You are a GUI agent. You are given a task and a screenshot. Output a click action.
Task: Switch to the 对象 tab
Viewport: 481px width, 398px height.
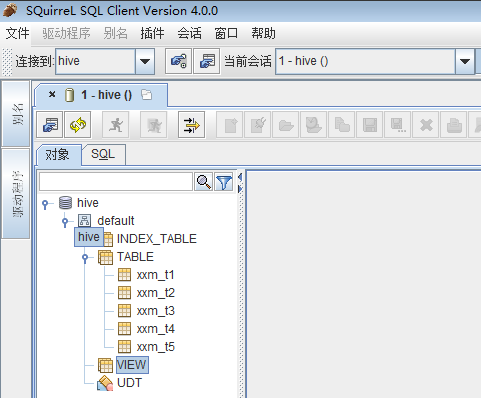click(57, 155)
